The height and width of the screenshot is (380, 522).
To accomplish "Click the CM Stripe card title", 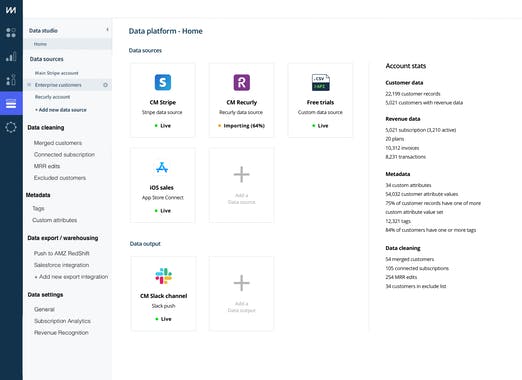I will [x=163, y=102].
